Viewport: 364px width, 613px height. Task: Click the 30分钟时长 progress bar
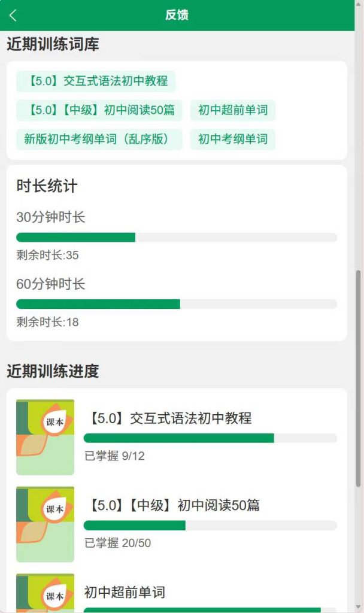click(177, 237)
